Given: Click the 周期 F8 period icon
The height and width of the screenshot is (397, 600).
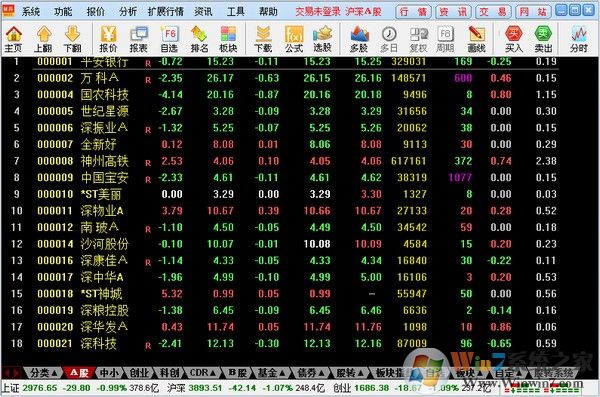Looking at the screenshot, I should (x=445, y=39).
